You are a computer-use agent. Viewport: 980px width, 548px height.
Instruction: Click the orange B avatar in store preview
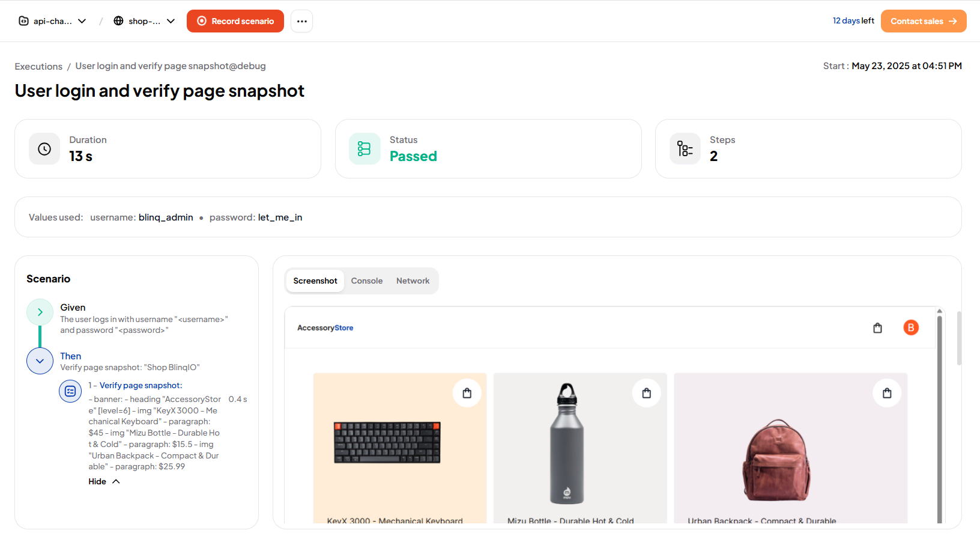pos(911,327)
